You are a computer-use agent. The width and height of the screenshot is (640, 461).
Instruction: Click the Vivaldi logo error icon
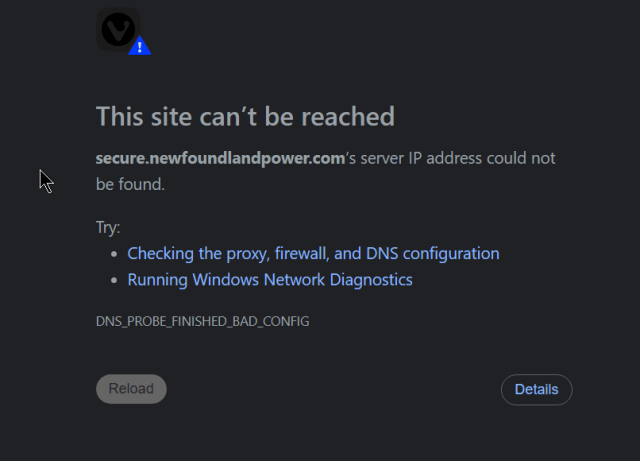(118, 29)
